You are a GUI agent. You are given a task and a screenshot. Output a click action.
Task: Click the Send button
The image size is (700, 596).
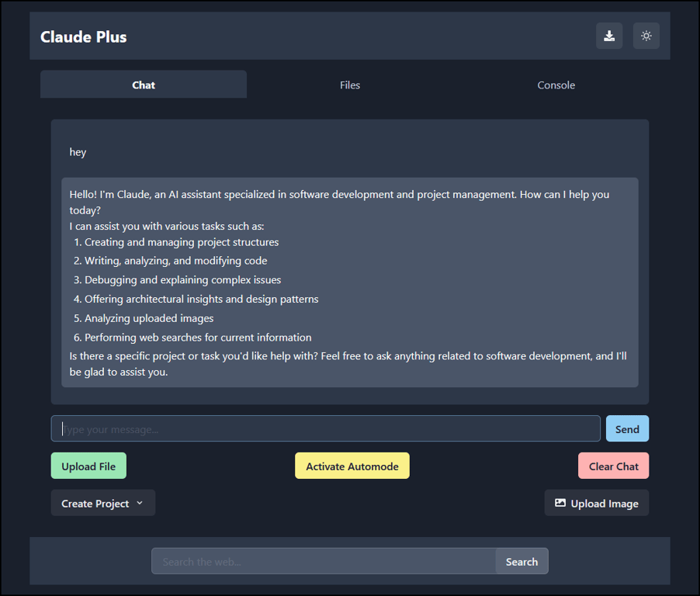[627, 429]
